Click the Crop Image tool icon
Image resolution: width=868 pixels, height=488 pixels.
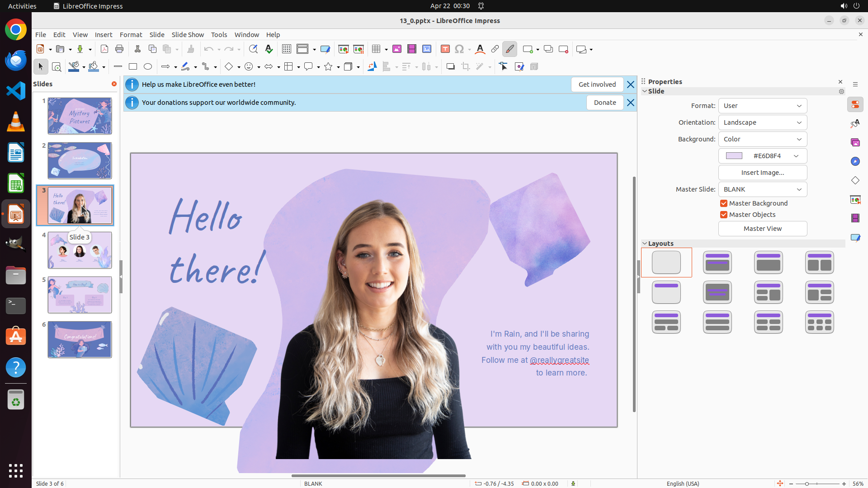466,67
